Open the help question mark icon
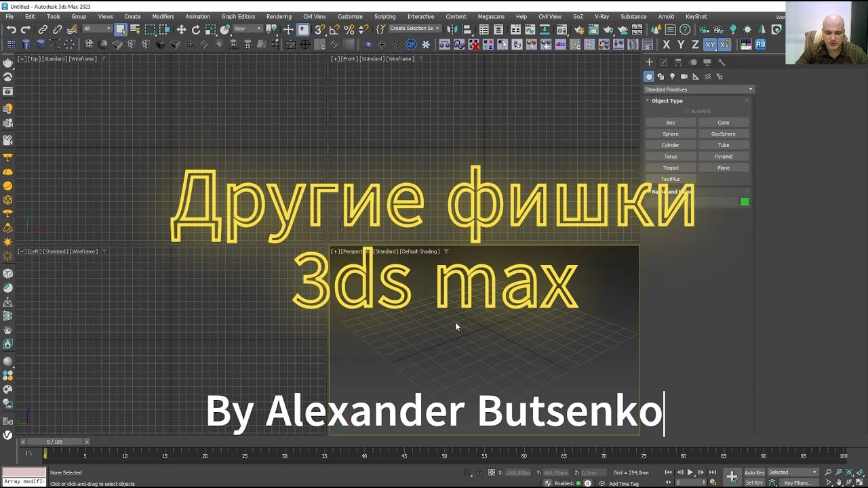868x488 pixels. pyautogui.click(x=685, y=30)
